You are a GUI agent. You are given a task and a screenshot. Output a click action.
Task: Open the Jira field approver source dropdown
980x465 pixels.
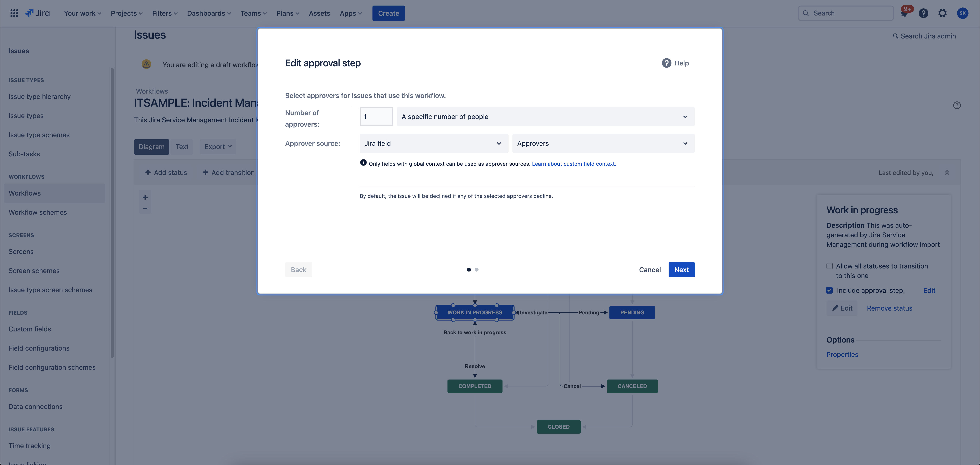coord(433,143)
